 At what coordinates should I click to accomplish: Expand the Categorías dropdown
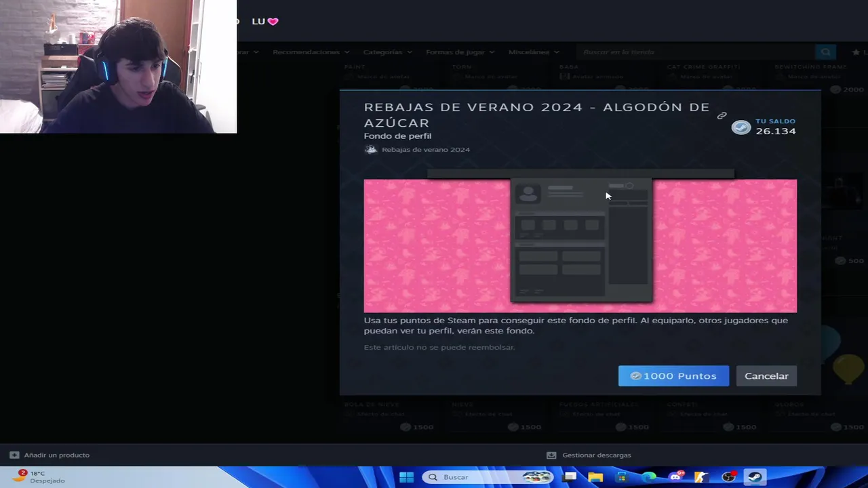[387, 52]
